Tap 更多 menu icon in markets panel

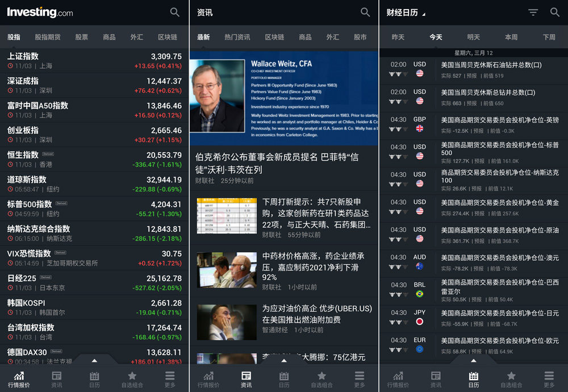pos(170,379)
